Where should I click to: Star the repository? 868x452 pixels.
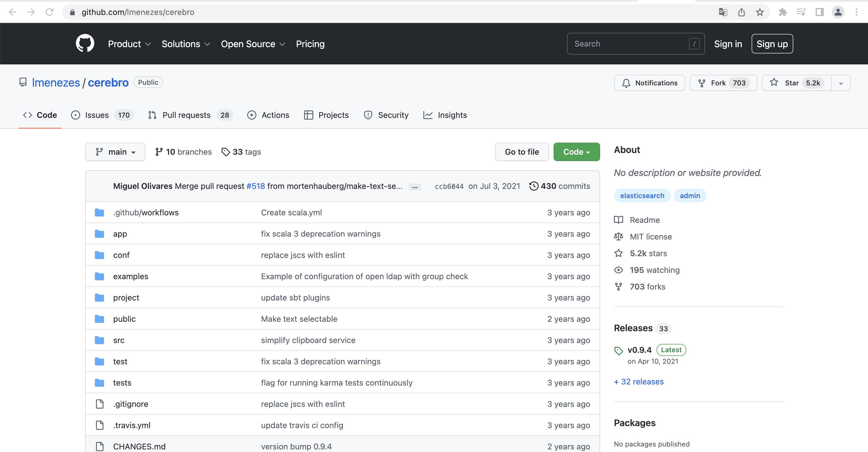[x=797, y=83]
